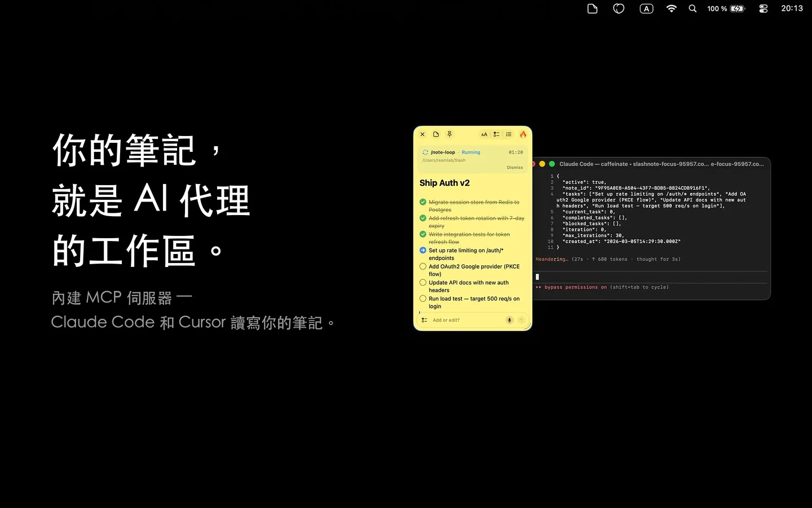This screenshot has width=812, height=508.
Task: Click the 01:20 timer in the note banner
Action: tap(515, 152)
